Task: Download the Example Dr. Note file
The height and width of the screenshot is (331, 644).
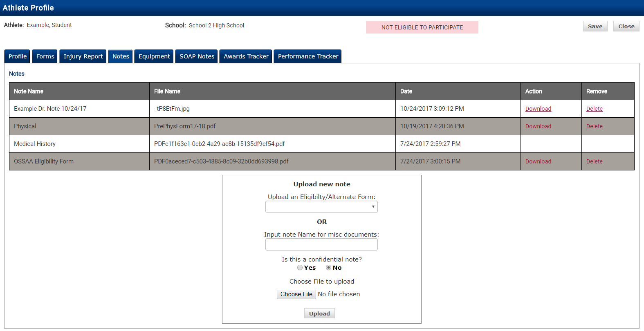Action: (538, 109)
